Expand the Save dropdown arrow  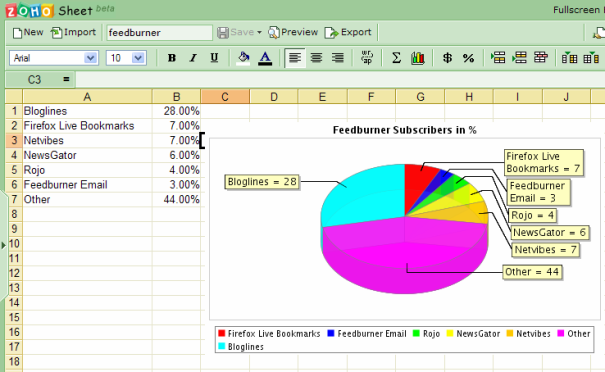259,32
